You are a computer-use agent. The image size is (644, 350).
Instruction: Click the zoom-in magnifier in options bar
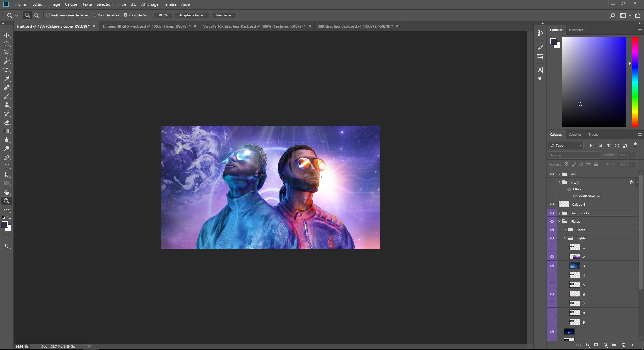point(28,15)
